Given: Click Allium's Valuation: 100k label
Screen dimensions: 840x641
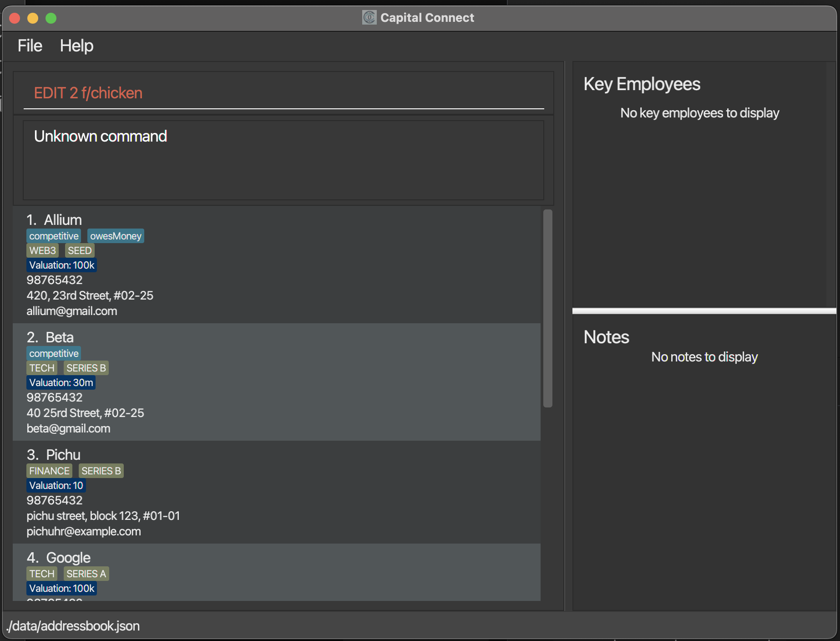Looking at the screenshot, I should pyautogui.click(x=61, y=265).
